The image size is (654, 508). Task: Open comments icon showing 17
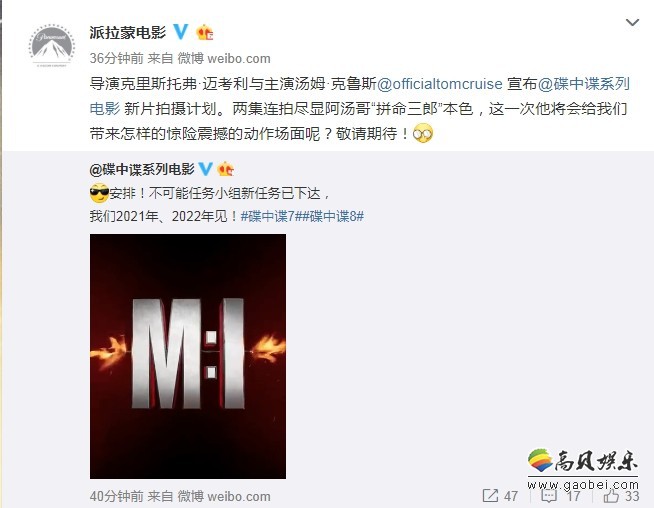click(548, 496)
